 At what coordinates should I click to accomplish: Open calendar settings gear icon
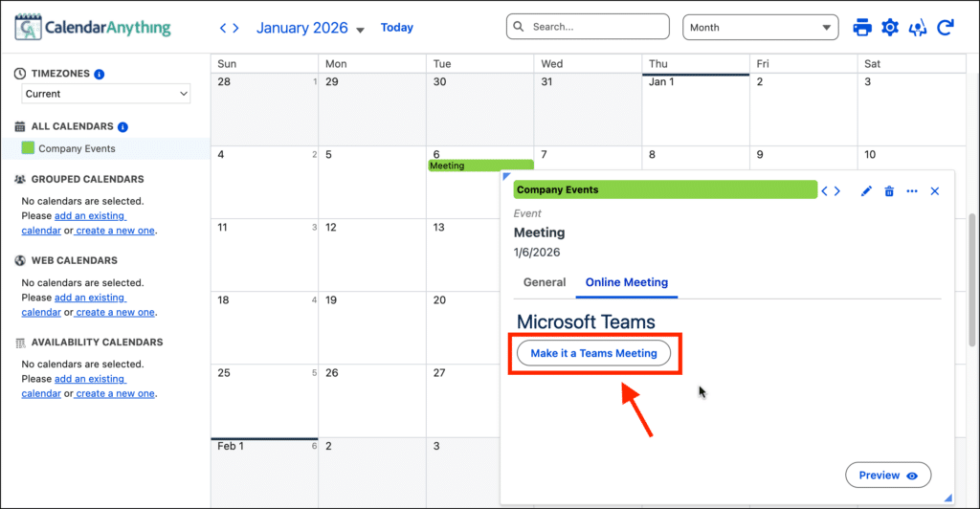tap(890, 28)
